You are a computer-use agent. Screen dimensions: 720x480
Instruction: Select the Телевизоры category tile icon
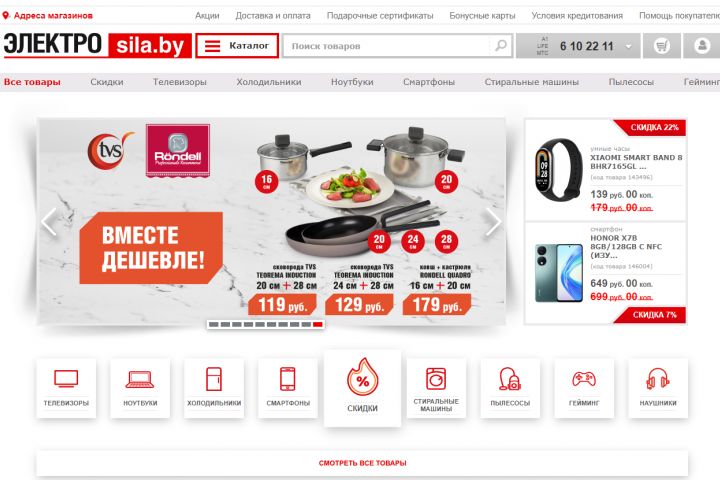66,378
